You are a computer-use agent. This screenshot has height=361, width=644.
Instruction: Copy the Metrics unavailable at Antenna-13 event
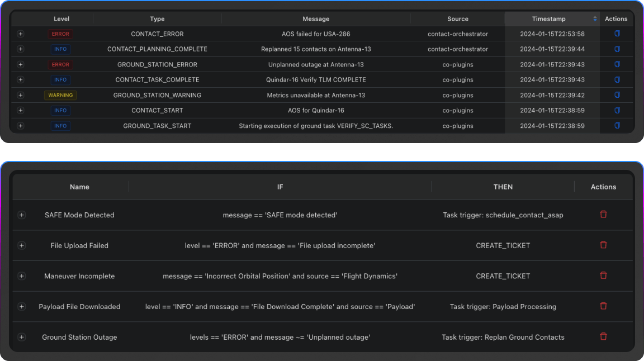[617, 95]
